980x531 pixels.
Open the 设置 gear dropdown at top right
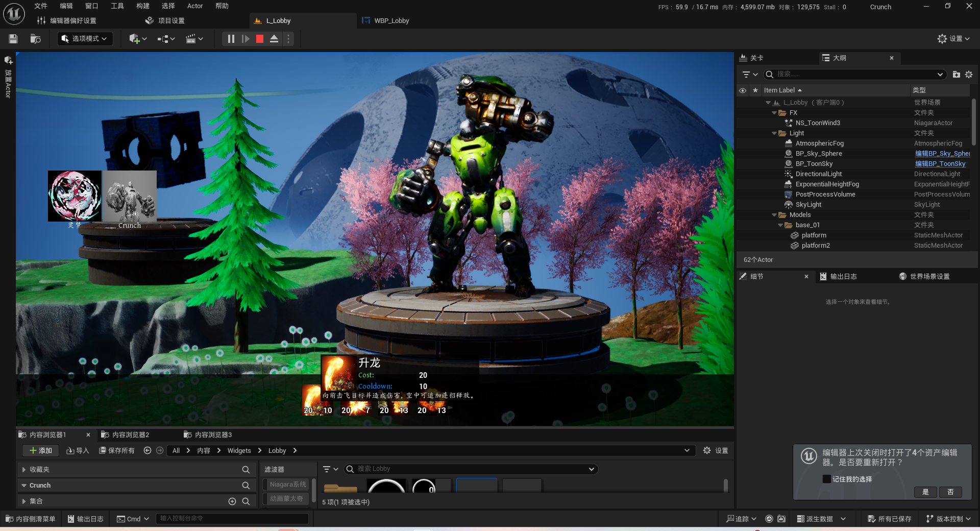pos(953,39)
